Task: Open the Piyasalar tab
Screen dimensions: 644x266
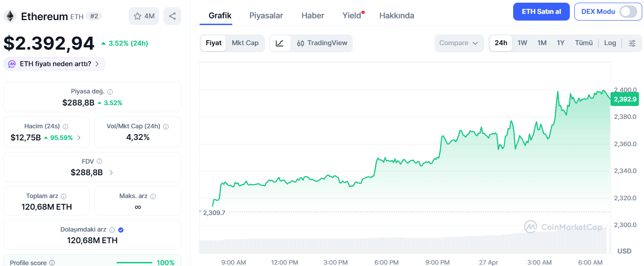Action: 266,16
